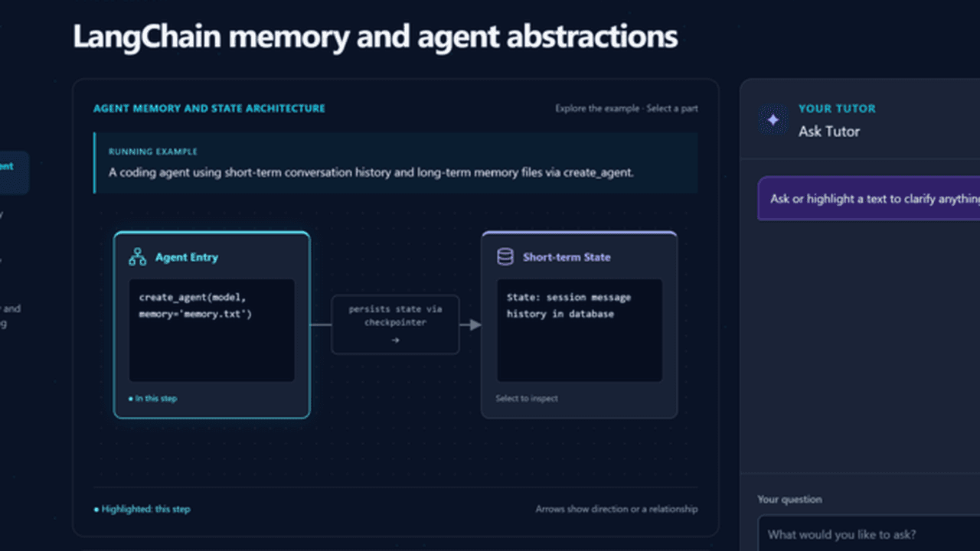Click the 'In this step' indicator

[x=153, y=399]
